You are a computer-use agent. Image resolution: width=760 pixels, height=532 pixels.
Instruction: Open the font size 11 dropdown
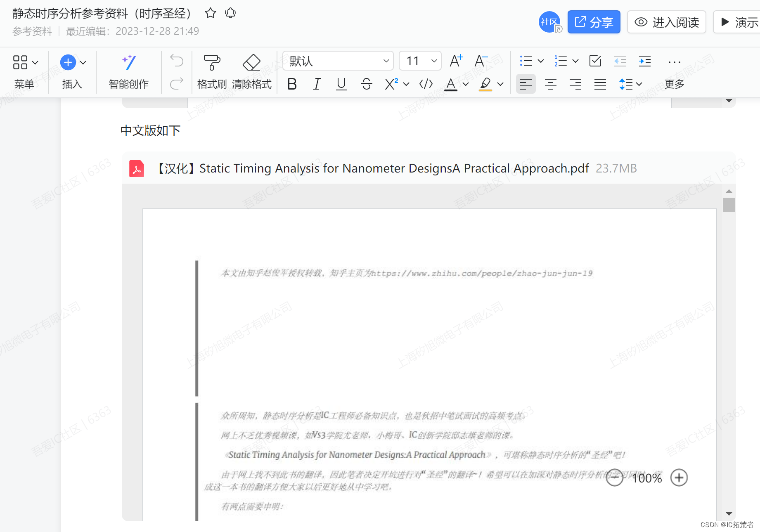pyautogui.click(x=420, y=61)
